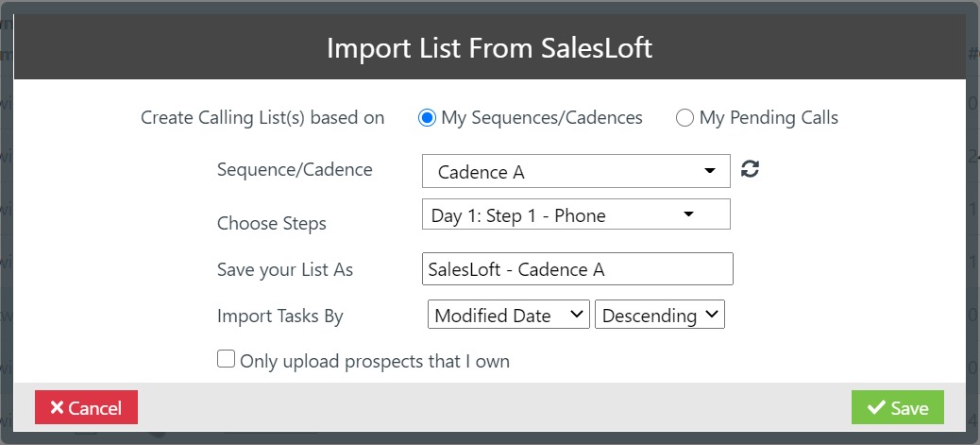
Task: Open the Day 1: Step 1 - Phone dropdown
Action: click(575, 214)
